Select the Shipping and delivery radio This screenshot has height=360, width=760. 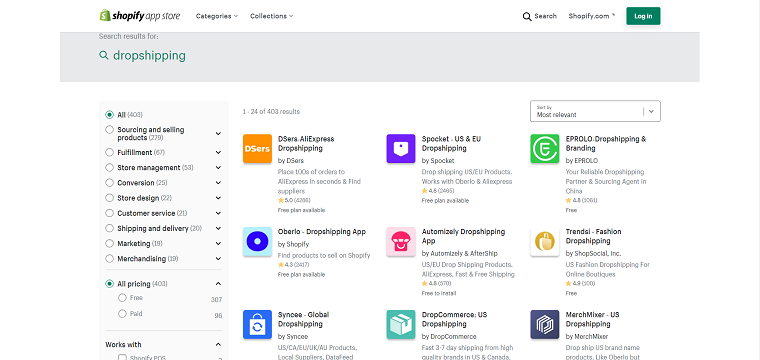110,228
